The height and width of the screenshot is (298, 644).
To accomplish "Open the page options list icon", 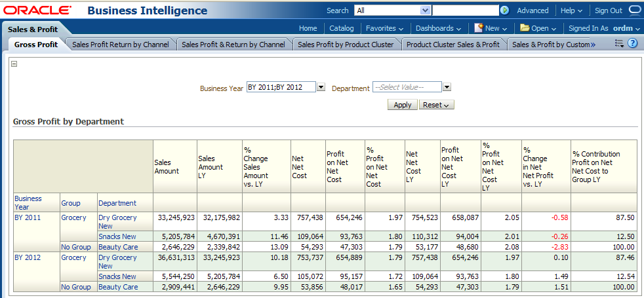I will click(619, 43).
